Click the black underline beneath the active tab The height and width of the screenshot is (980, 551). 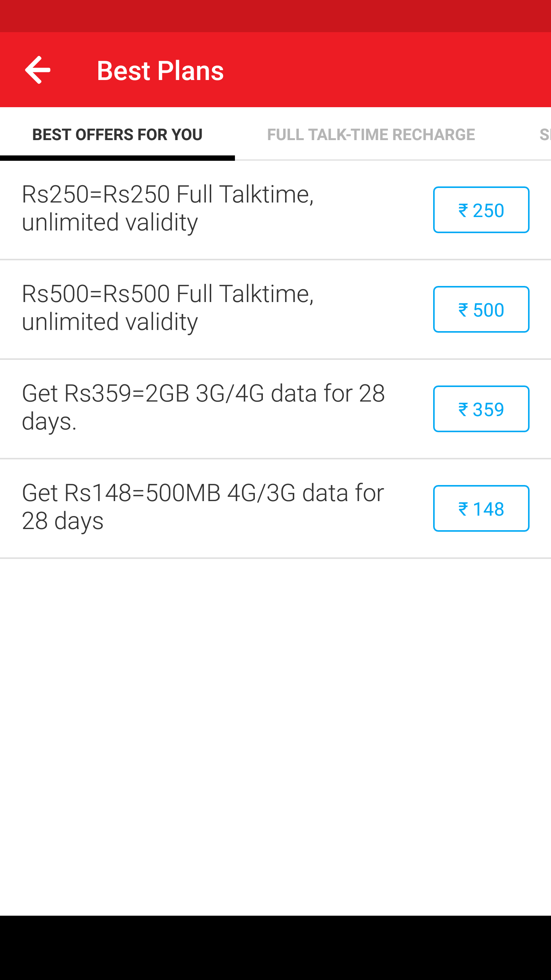[x=117, y=158]
